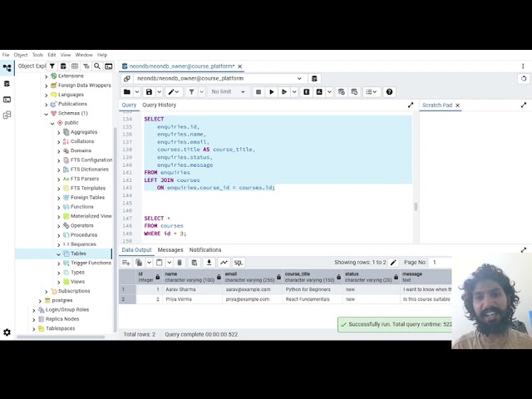Open file icon in query toolbar
532x399 pixels.
pyautogui.click(x=127, y=92)
